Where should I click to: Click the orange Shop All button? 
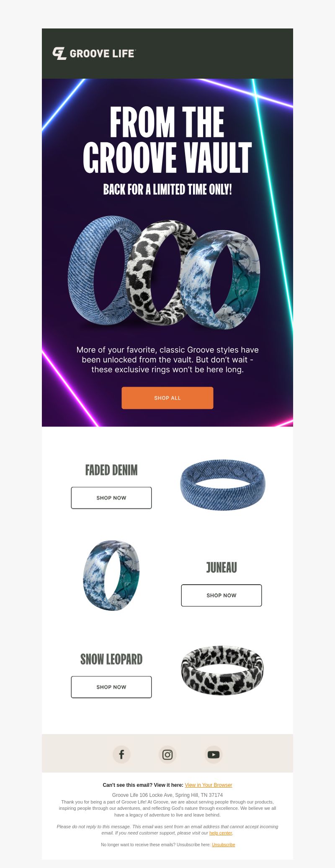click(167, 398)
